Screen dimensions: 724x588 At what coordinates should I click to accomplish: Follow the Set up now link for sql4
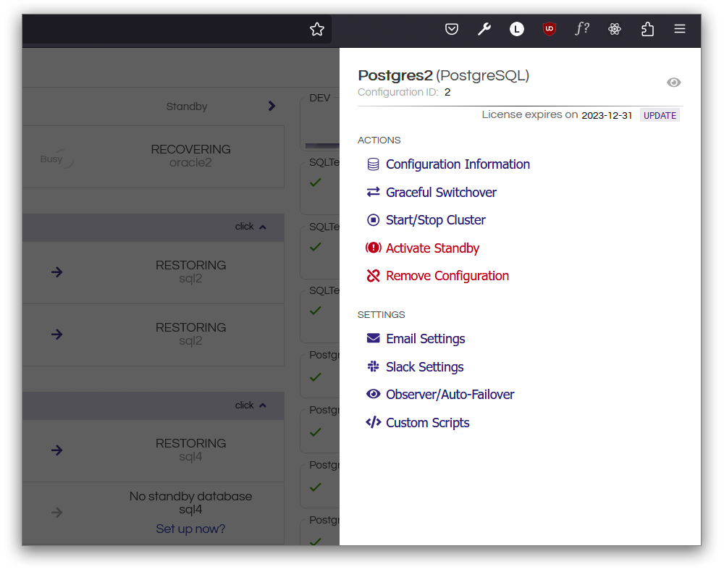coord(190,529)
